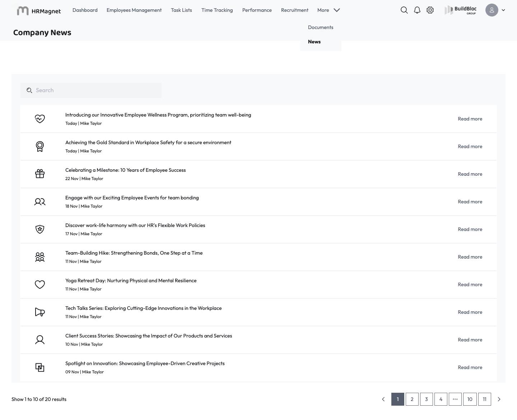Click the 'Show 1 to 10 of 20 results' text
This screenshot has width=517, height=420.
click(x=39, y=399)
